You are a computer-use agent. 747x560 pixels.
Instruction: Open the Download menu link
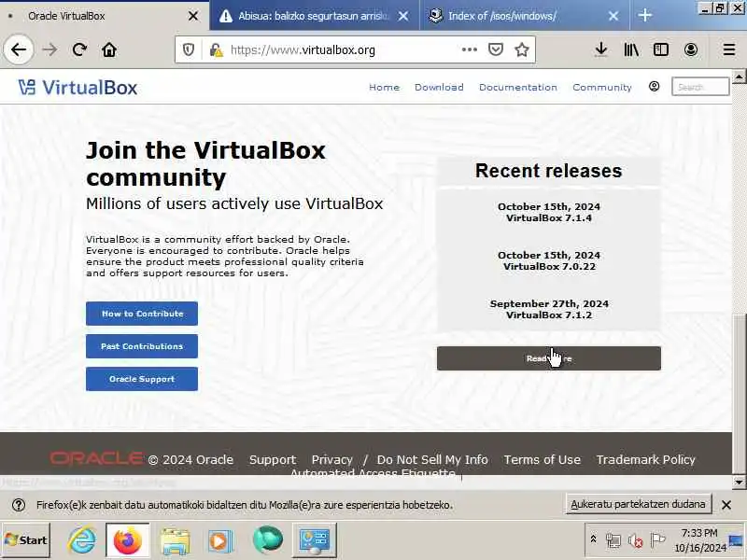click(x=439, y=87)
